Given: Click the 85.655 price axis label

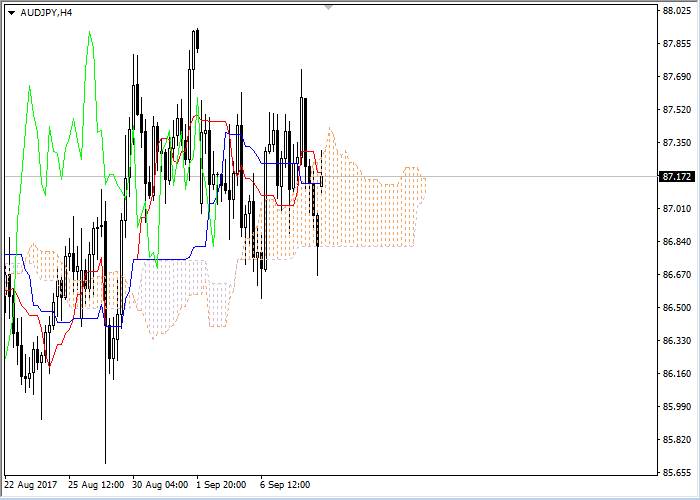Looking at the screenshot, I should pyautogui.click(x=677, y=472).
